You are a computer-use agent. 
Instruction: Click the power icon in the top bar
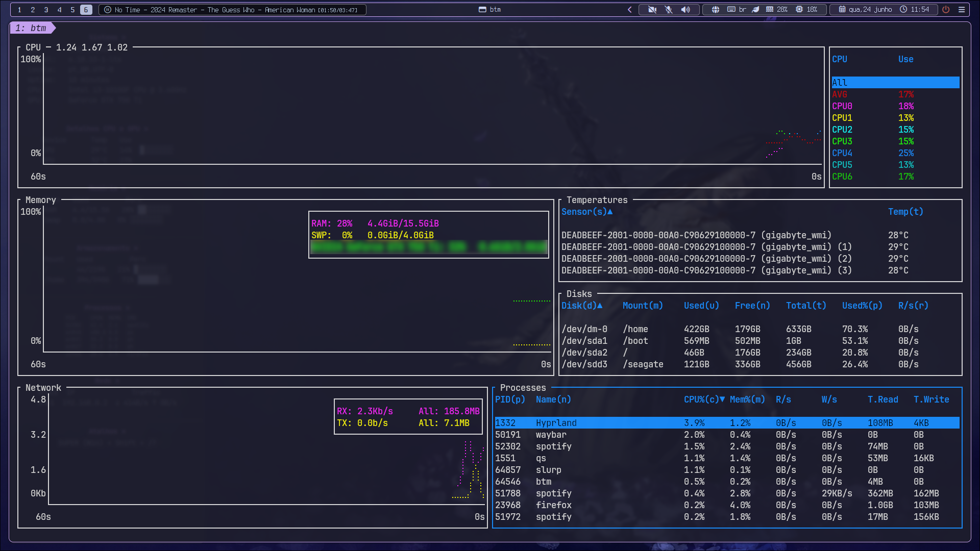click(946, 9)
